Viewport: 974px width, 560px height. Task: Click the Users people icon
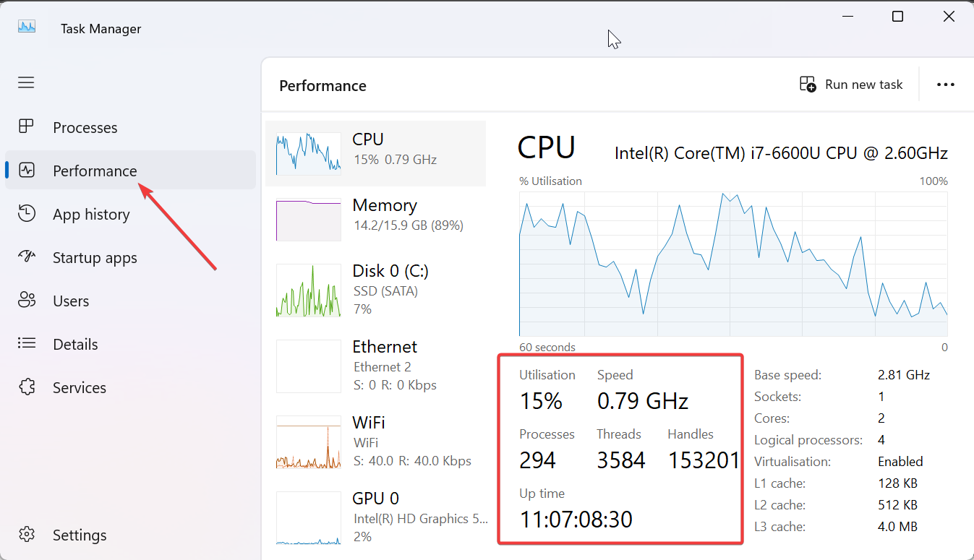click(x=26, y=301)
